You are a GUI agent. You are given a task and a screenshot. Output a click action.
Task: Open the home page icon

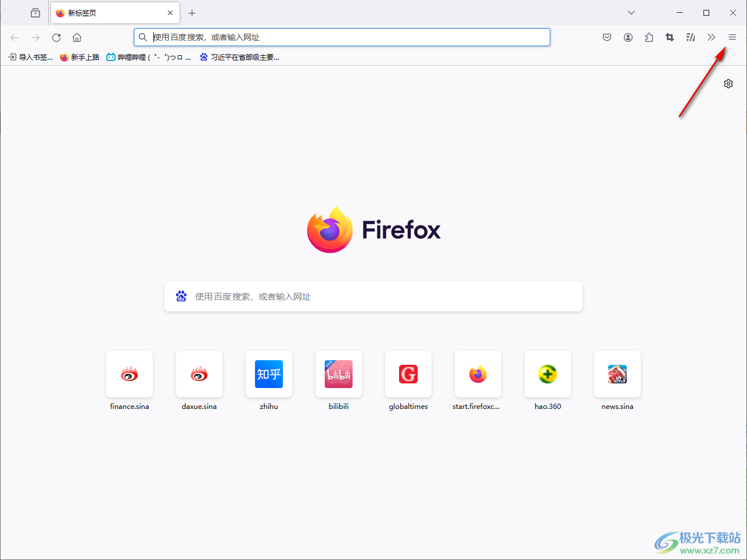pos(77,38)
